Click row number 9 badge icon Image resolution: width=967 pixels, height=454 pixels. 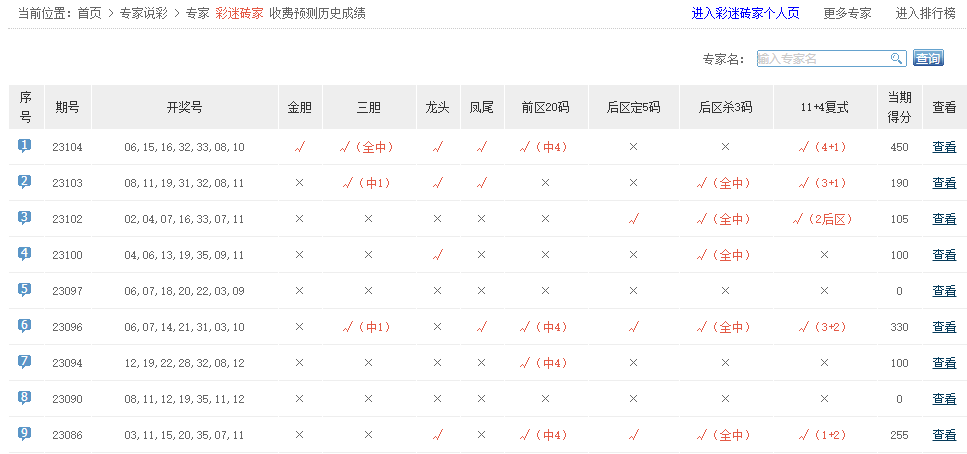pyautogui.click(x=25, y=434)
